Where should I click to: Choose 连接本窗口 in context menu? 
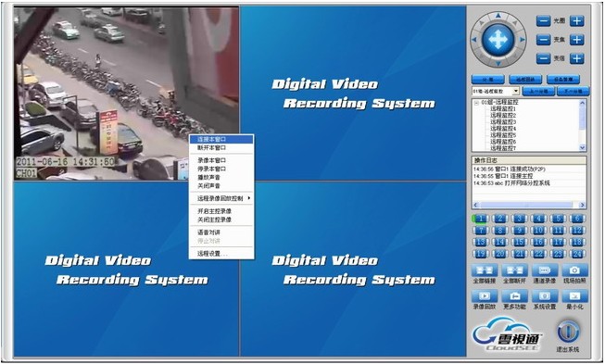(x=221, y=139)
